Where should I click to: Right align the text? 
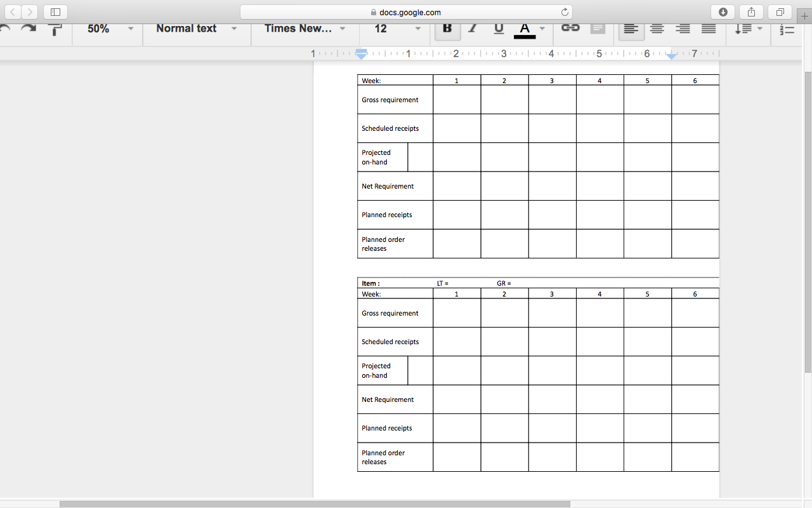point(683,29)
